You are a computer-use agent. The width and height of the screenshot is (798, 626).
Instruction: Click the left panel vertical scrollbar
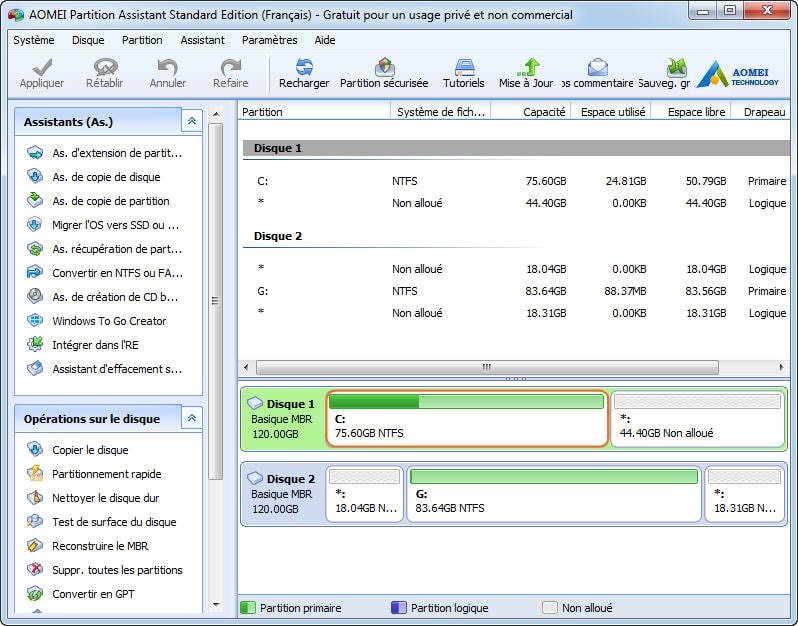[216, 300]
